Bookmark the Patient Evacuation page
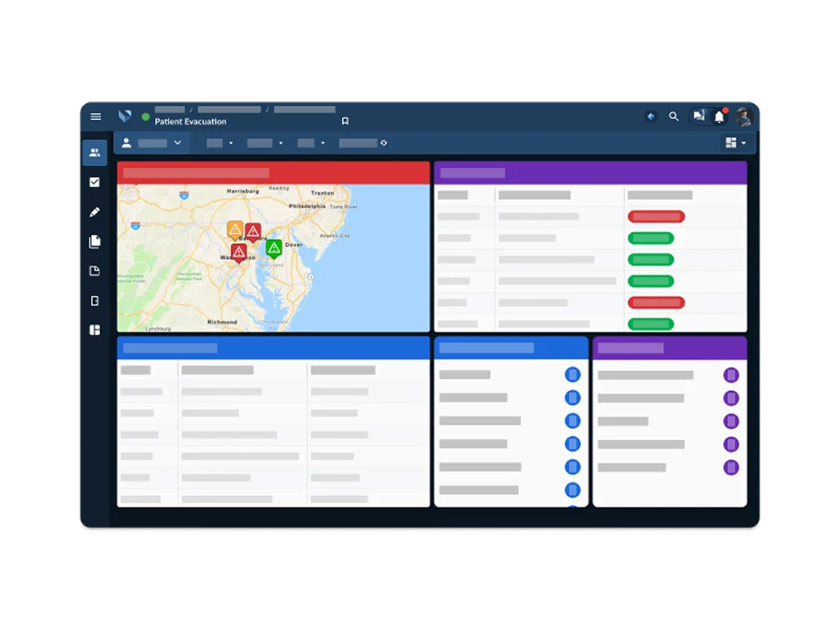 click(x=345, y=121)
